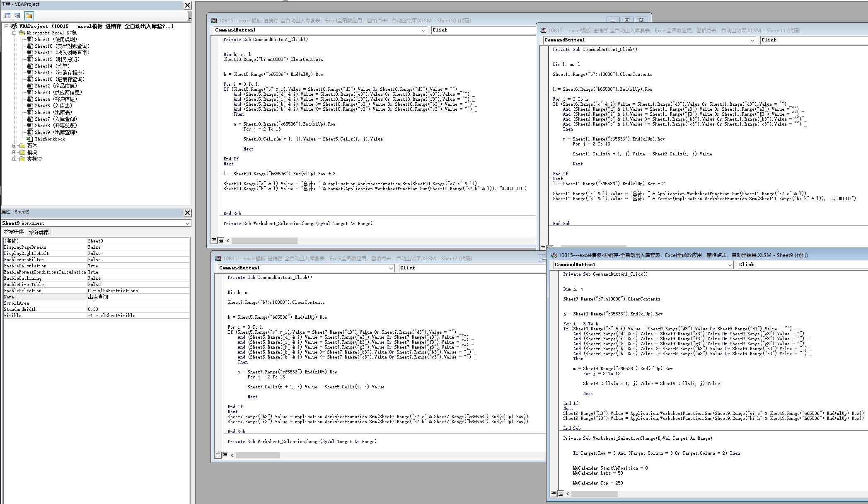Select Sheet3 (供应商信息) in project tree
The image size is (868, 504).
[x=58, y=92]
